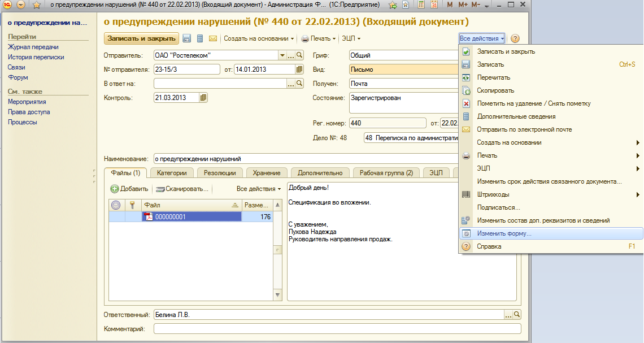Click into the Комментарий input field
Image resolution: width=644 pixels, height=343 pixels.
pyautogui.click(x=337, y=328)
